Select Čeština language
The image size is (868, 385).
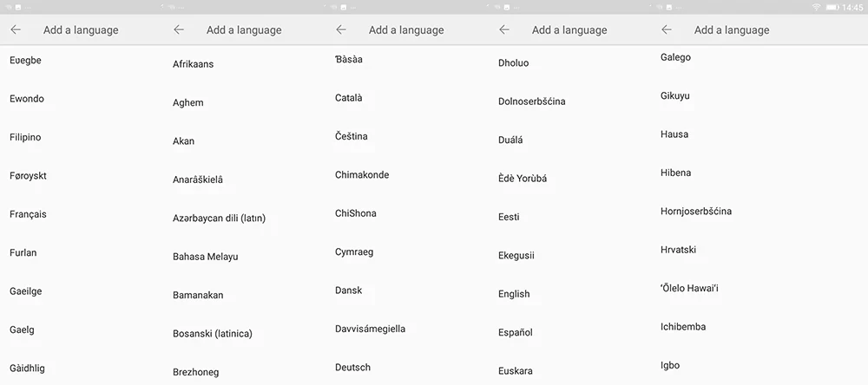point(352,136)
